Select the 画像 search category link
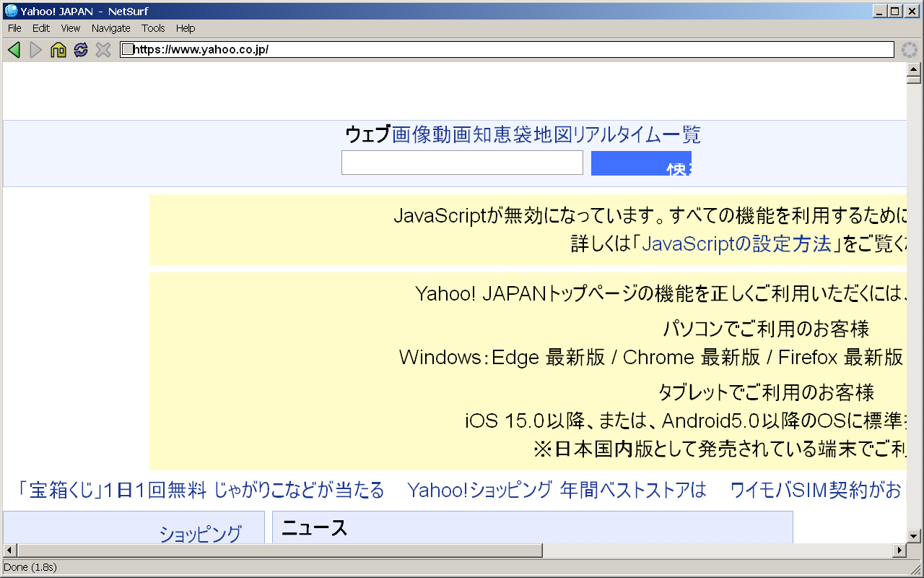Image resolution: width=924 pixels, height=578 pixels. [411, 134]
